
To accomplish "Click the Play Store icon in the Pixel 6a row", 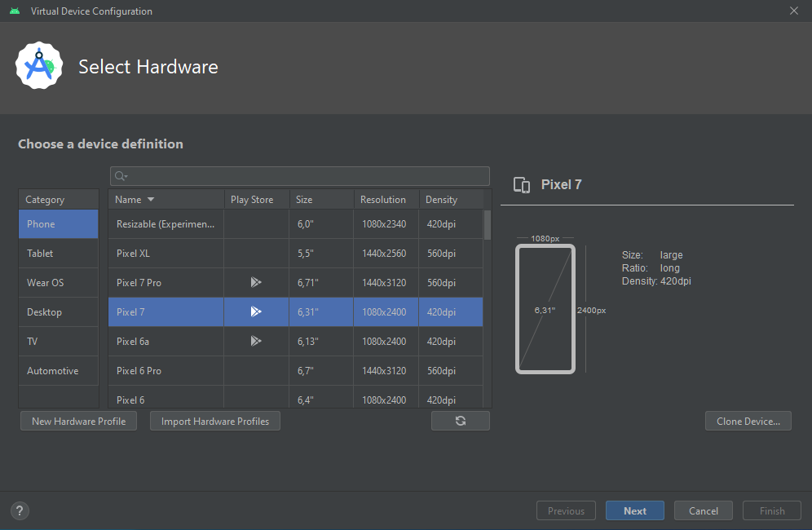I will point(256,341).
